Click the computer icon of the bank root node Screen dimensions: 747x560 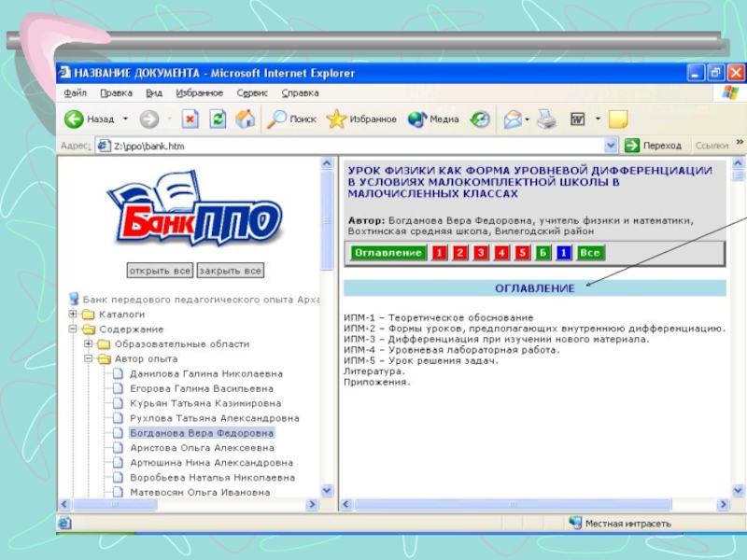tap(74, 299)
